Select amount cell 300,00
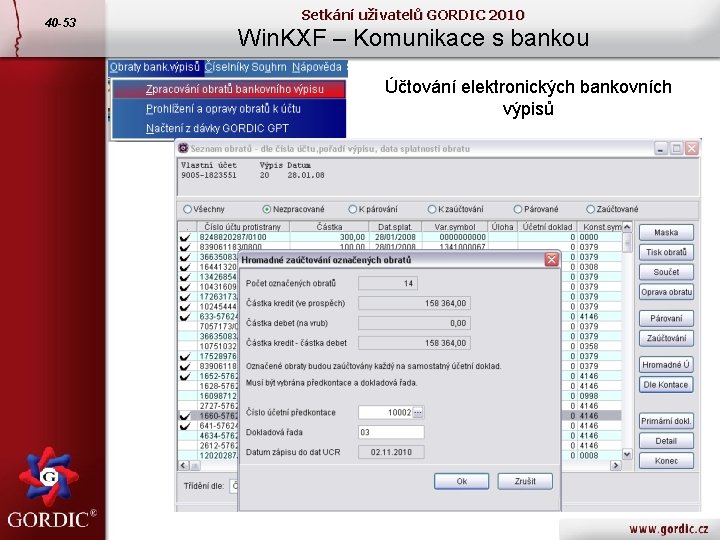Image resolution: width=720 pixels, height=540 pixels. 329,237
